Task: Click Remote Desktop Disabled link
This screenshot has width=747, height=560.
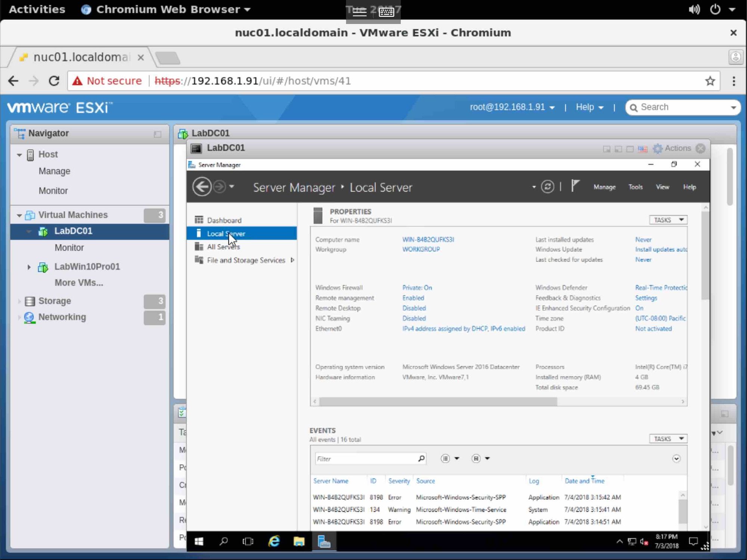Action: pos(414,308)
